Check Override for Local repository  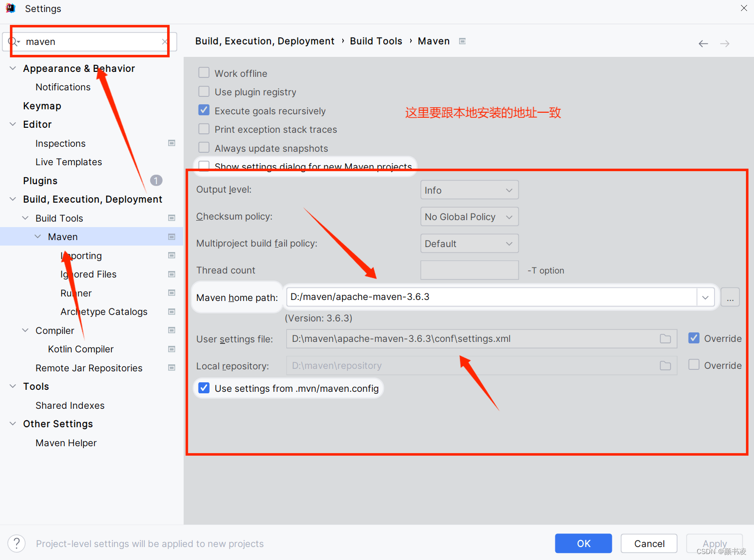694,365
